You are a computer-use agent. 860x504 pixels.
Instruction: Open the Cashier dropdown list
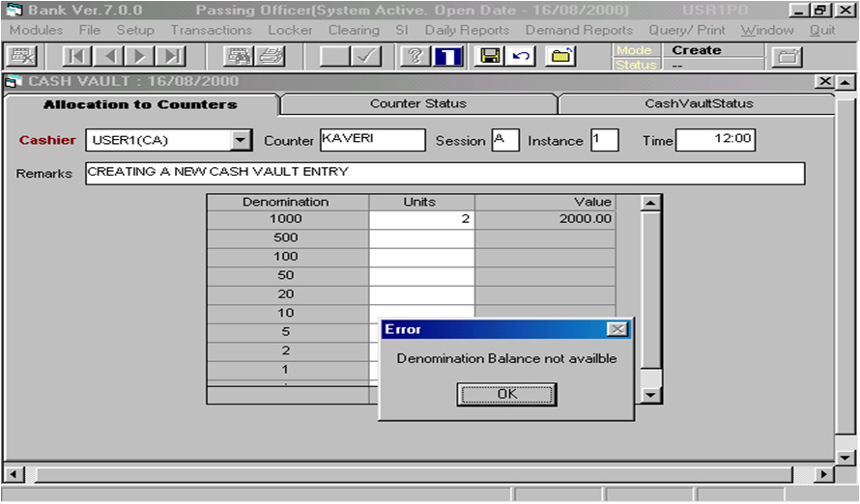coord(241,141)
